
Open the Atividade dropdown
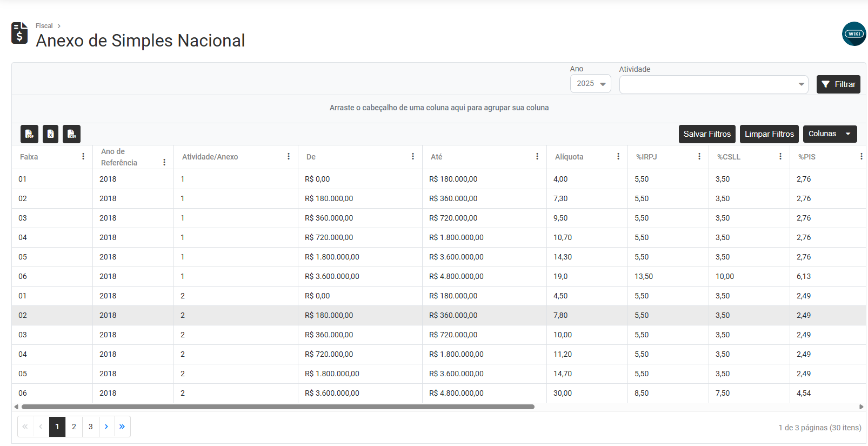click(x=713, y=84)
